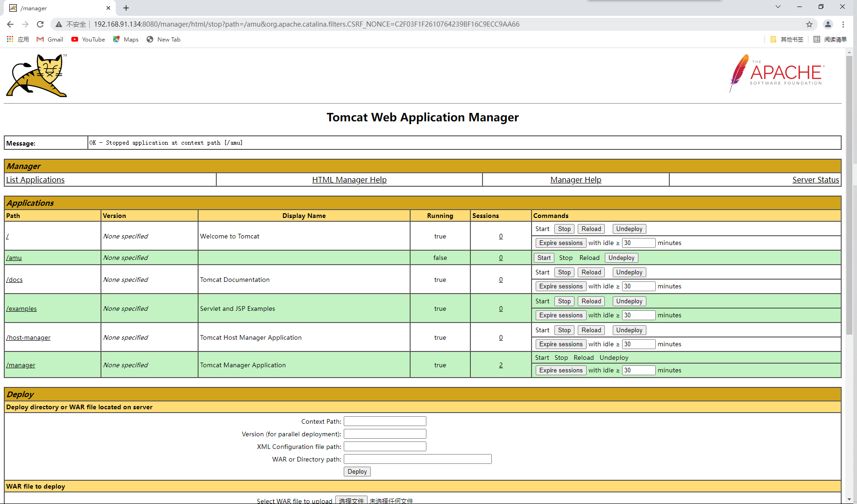Image resolution: width=857 pixels, height=504 pixels.
Task: Expire sessions for /examples application
Action: tap(561, 315)
